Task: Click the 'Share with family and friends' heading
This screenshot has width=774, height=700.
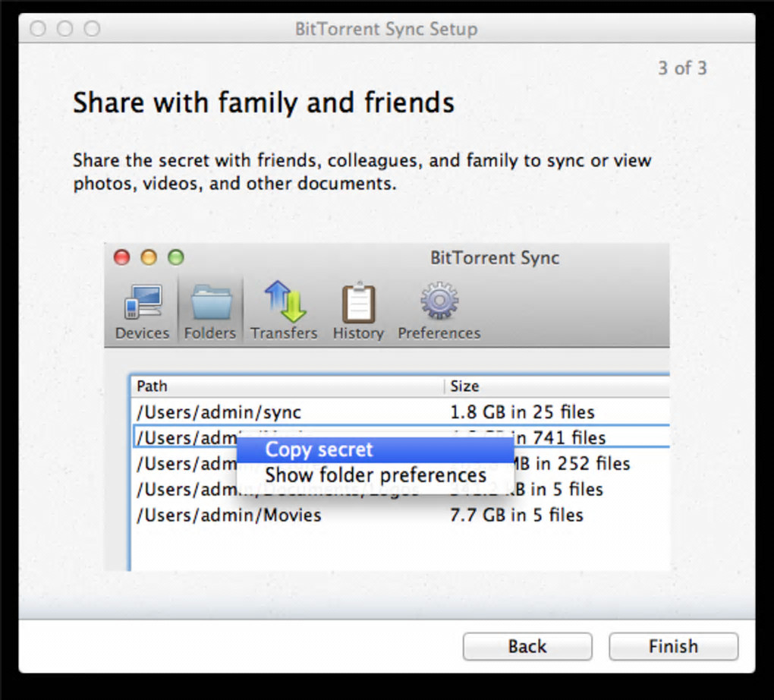Action: (263, 103)
